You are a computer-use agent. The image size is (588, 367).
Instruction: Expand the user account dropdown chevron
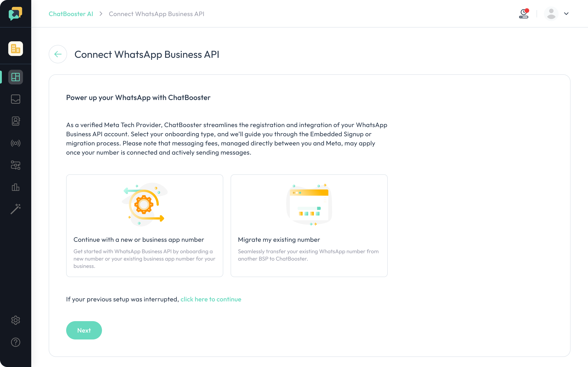[566, 14]
